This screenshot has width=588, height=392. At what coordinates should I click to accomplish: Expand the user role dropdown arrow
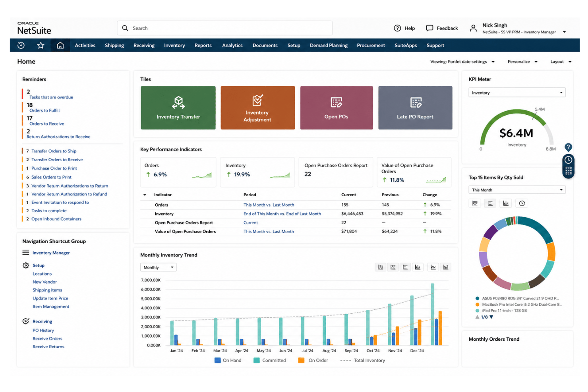564,32
